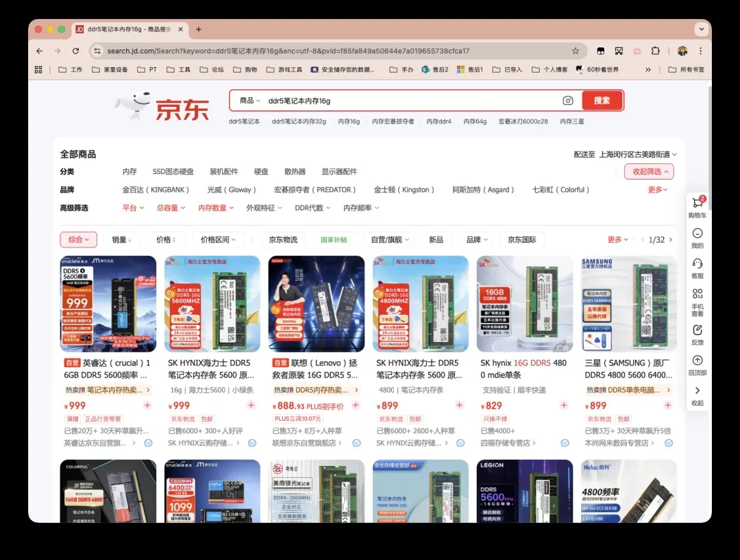740x560 pixels.
Task: Filter by brand 金士顿 (Kingston)
Action: (x=404, y=190)
